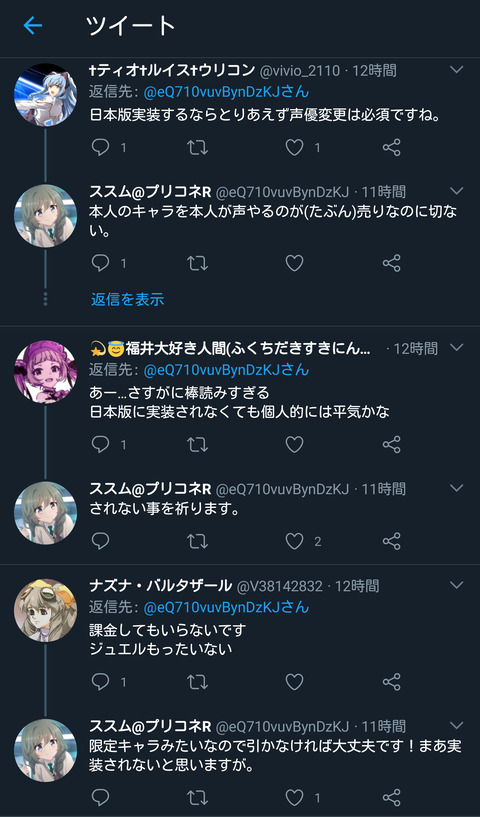This screenshot has height=817, width=480.
Task: Like the 限定キャラみたいなので tweet at bottom
Action: click(294, 797)
